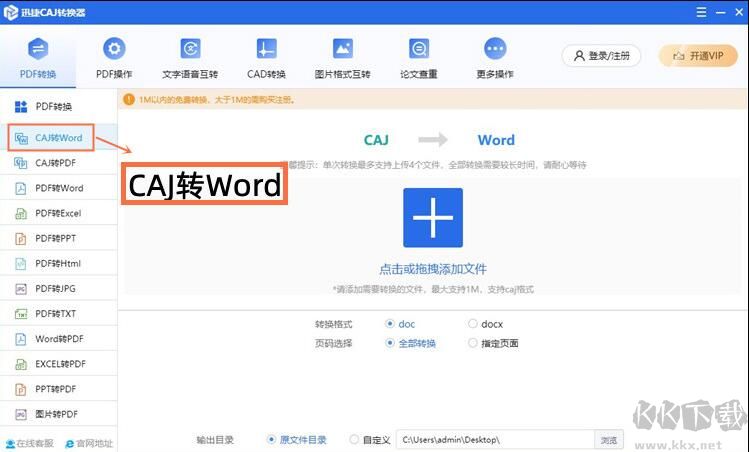Click the EXCEL转PDF sidebar icon

21,364
